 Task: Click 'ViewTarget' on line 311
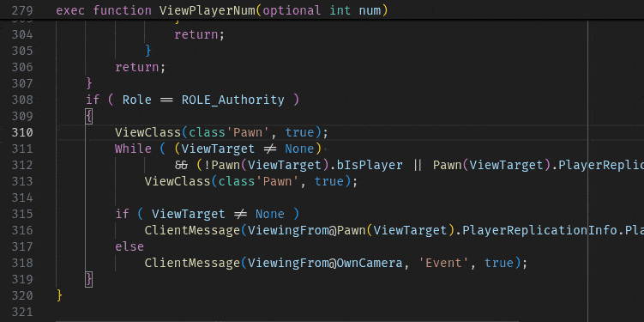coord(218,149)
